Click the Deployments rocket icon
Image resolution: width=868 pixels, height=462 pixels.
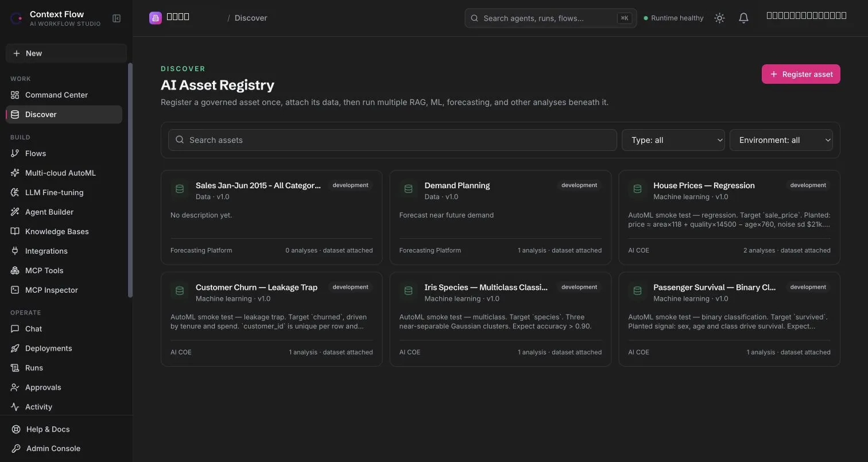click(15, 348)
